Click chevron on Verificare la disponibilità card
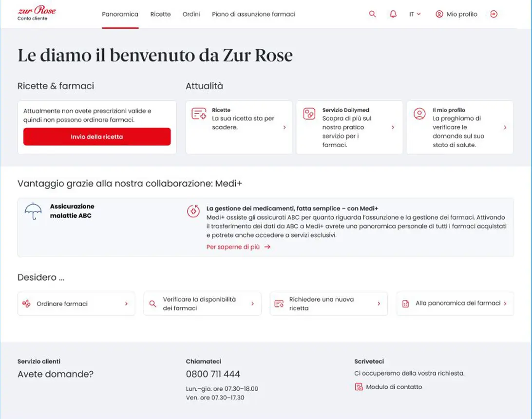This screenshot has width=532, height=419. click(x=252, y=304)
